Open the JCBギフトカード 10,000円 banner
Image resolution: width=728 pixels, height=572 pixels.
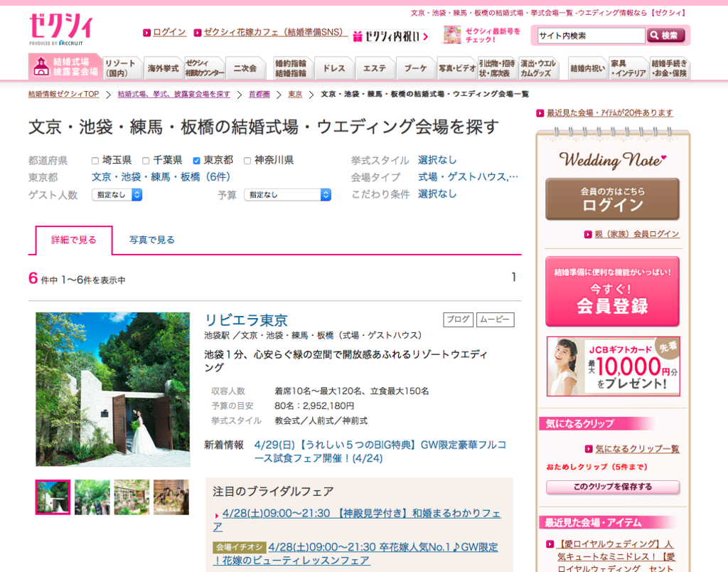tap(613, 366)
